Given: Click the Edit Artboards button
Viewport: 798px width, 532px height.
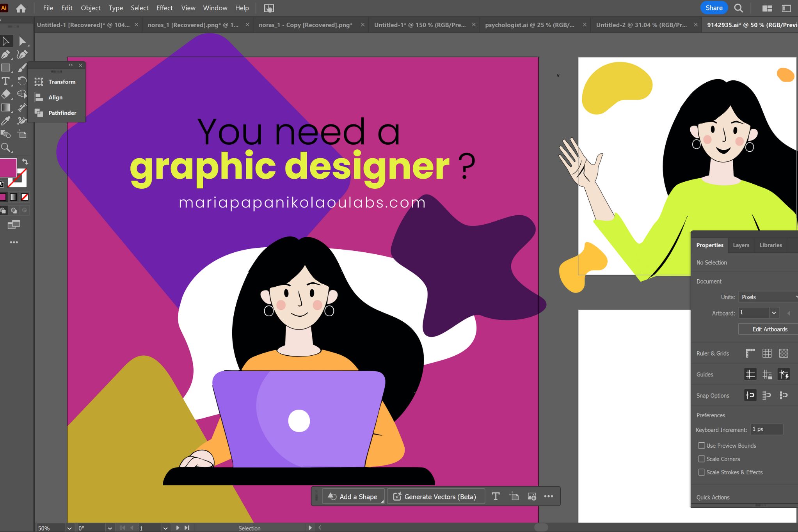Looking at the screenshot, I should pos(770,329).
